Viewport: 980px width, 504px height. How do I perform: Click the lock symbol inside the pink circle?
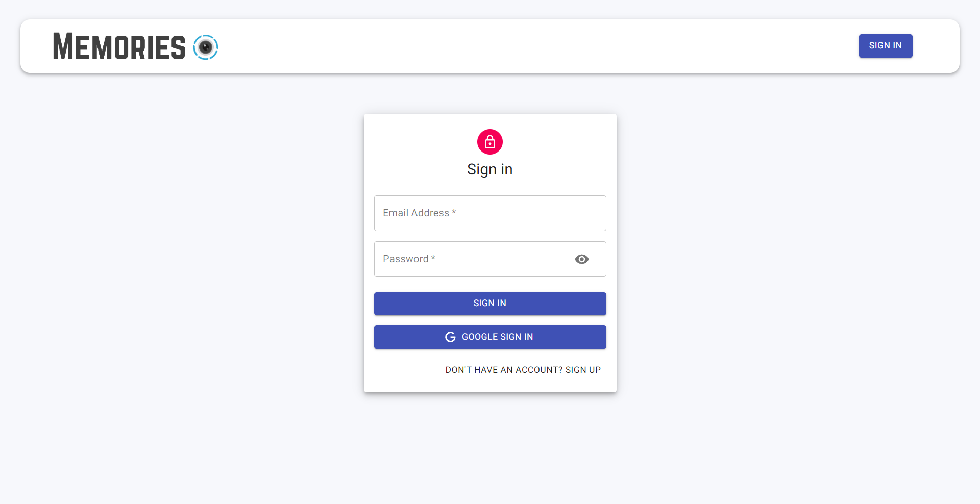pyautogui.click(x=489, y=142)
